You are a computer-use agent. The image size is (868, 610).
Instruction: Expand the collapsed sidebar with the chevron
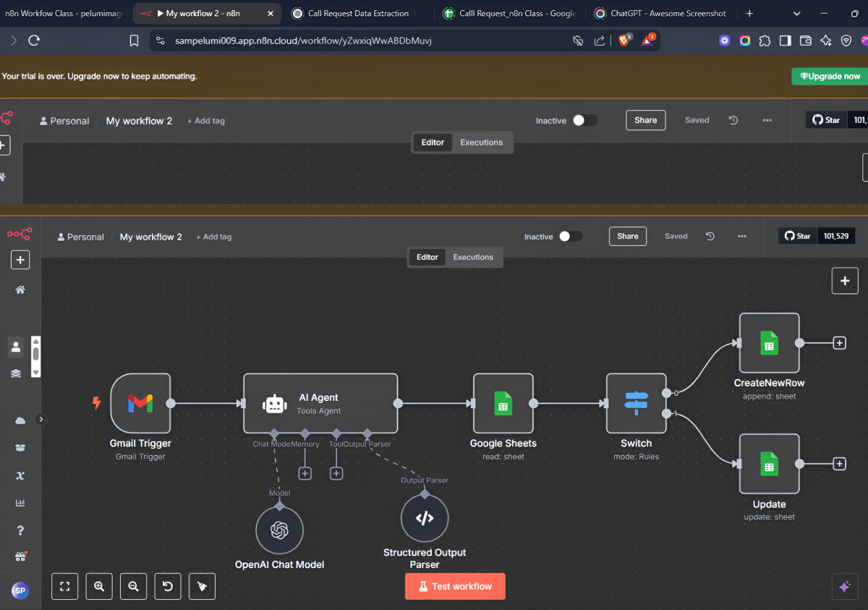[x=41, y=419]
